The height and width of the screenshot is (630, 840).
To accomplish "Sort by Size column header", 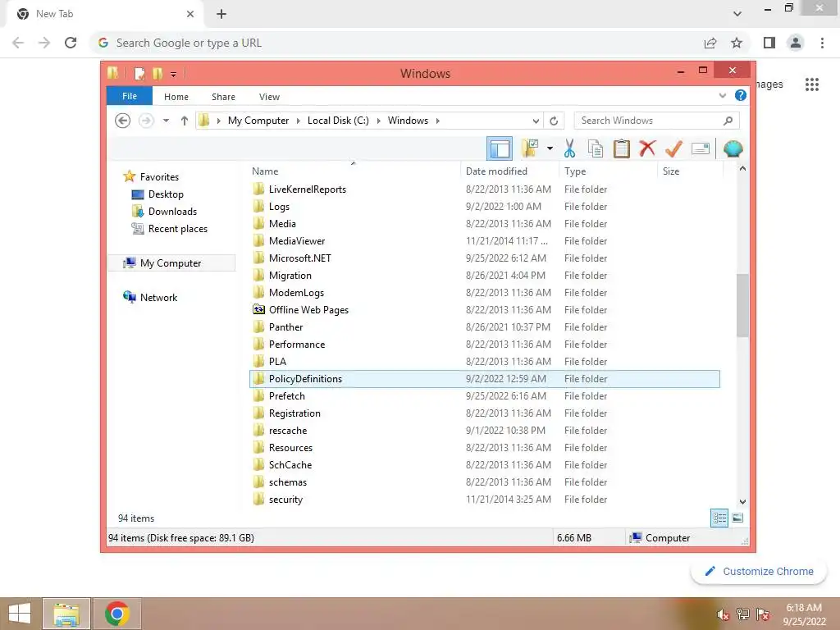I will 691,171.
